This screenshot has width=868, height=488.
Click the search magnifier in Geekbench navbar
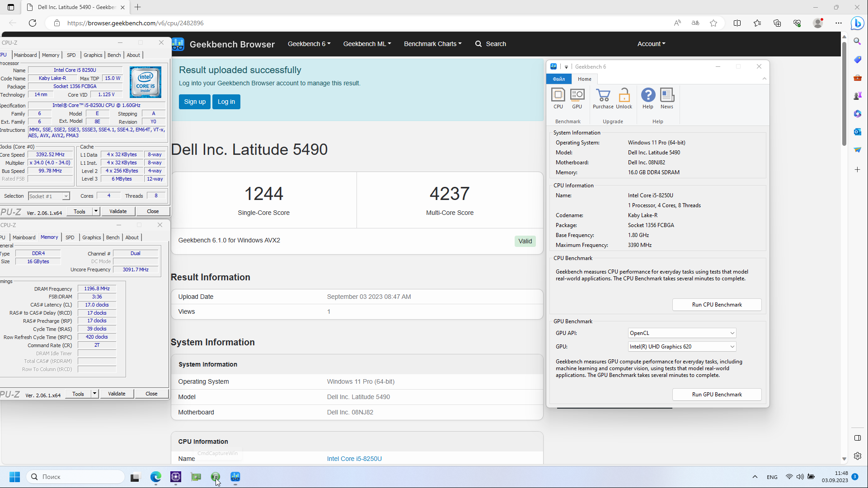click(479, 44)
